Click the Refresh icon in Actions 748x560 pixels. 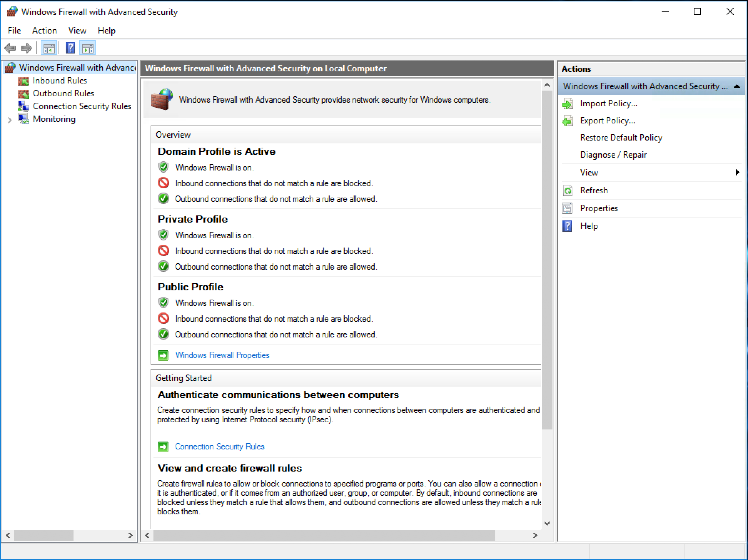point(567,190)
